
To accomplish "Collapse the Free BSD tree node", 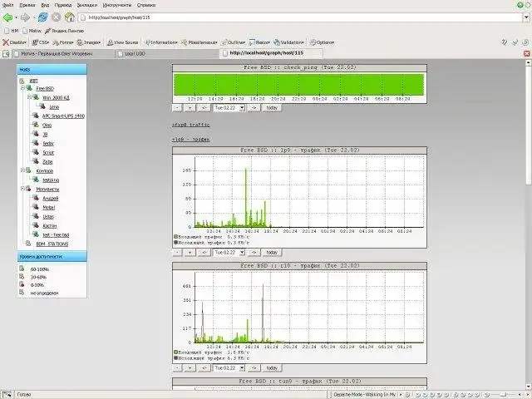I will pyautogui.click(x=22, y=88).
